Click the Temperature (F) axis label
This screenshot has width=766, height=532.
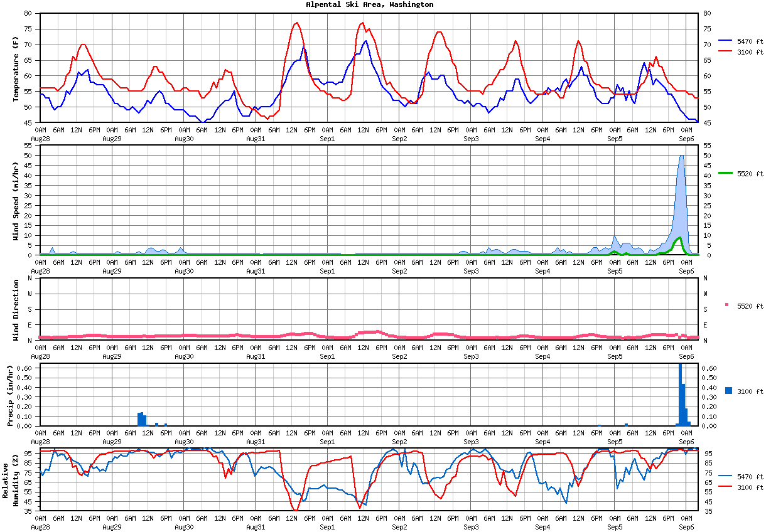click(16, 68)
